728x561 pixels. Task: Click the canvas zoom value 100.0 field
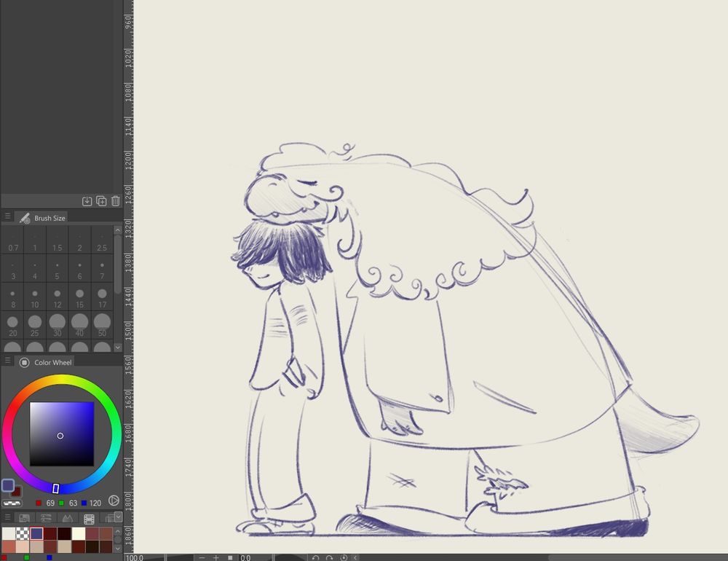point(144,557)
